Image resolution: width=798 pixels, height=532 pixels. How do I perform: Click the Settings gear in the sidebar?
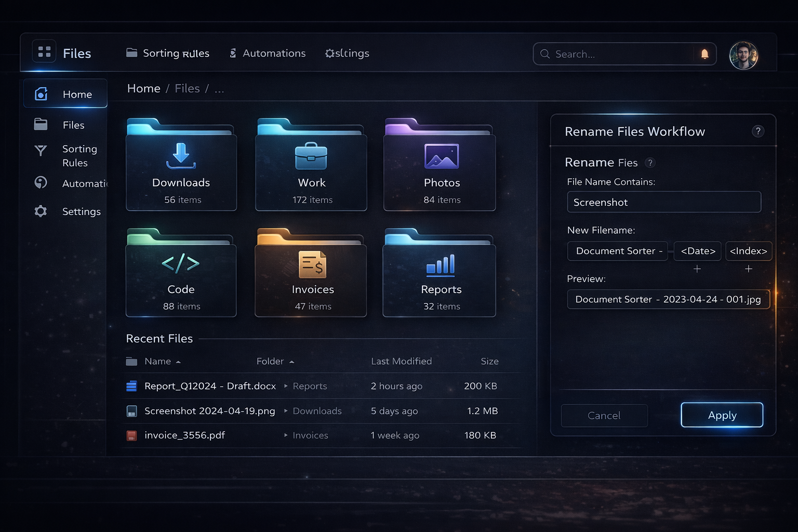click(41, 211)
